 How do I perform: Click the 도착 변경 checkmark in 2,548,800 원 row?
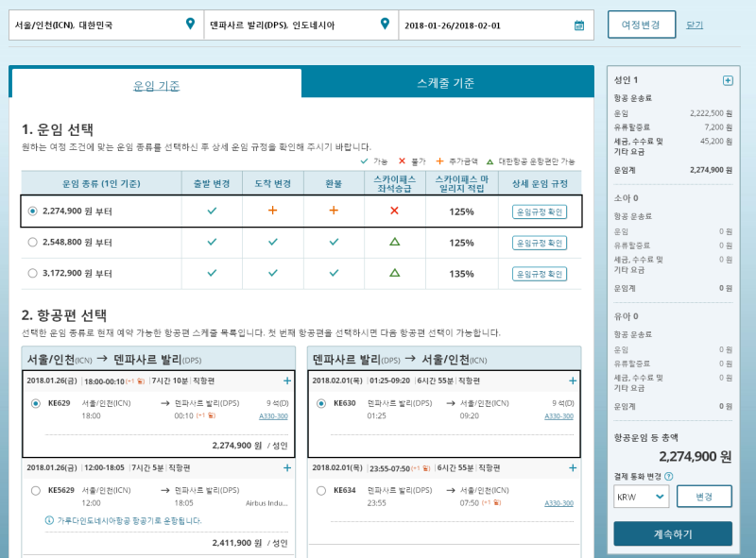tap(272, 242)
